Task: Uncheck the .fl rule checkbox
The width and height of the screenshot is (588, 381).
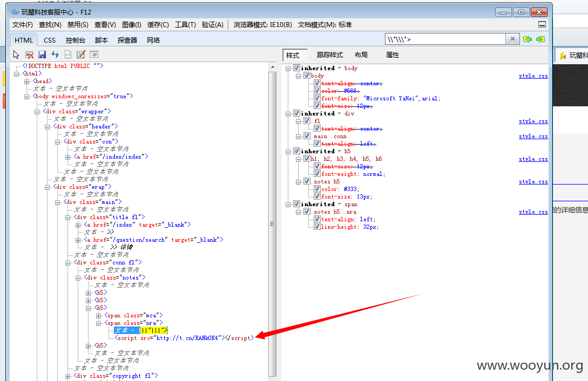Action: tap(307, 121)
